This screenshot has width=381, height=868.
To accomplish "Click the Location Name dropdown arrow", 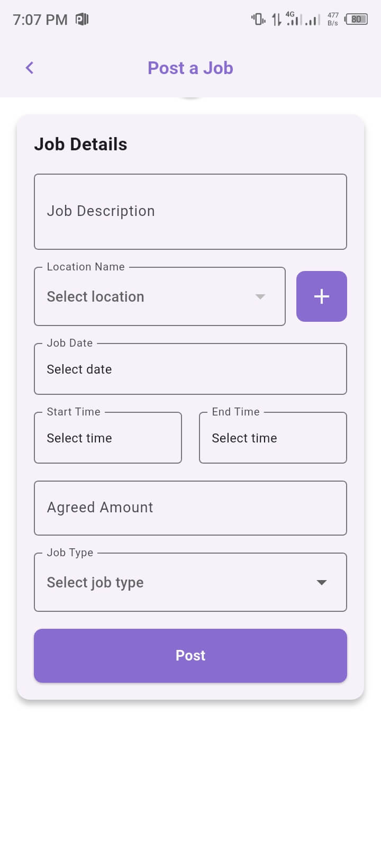I will point(260,297).
